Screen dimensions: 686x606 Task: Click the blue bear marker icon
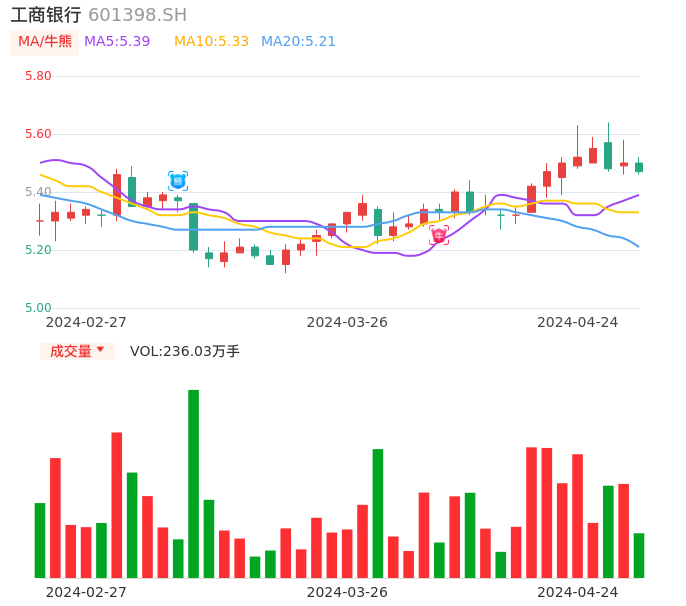pos(178,181)
